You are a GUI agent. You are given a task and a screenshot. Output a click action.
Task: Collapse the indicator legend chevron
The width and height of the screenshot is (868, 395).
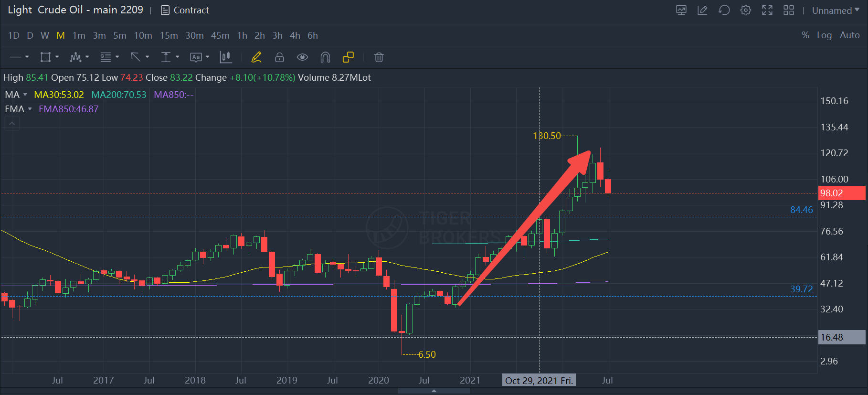click(x=12, y=124)
